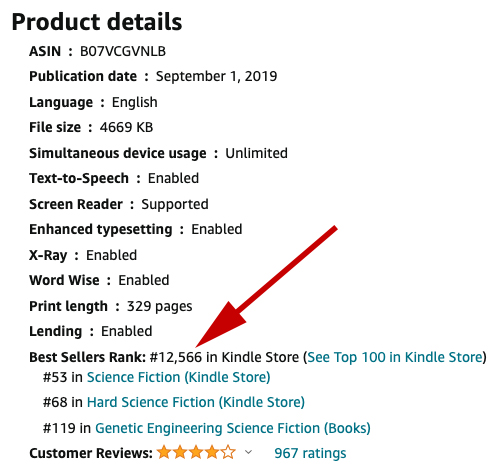Screen dimensions: 500x476
Task: Click the publication date September 1, 2019
Action: pyautogui.click(x=216, y=76)
